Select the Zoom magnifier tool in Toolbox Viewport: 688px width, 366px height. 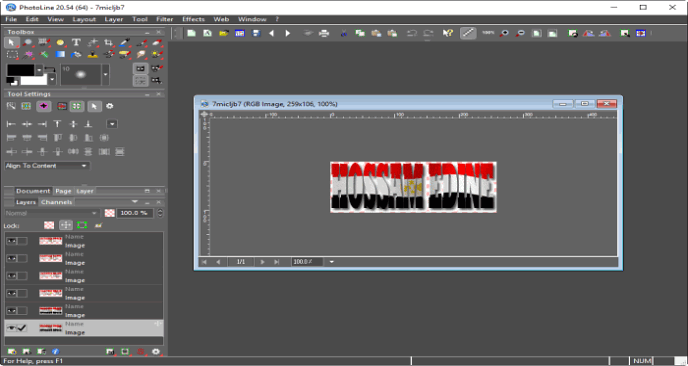coord(27,43)
